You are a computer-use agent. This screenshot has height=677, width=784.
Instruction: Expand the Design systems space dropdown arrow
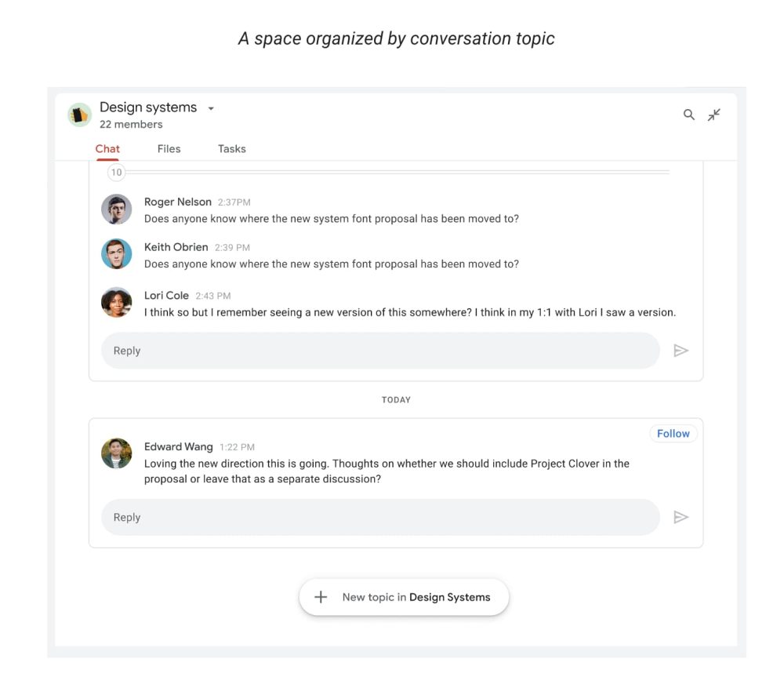(x=211, y=109)
